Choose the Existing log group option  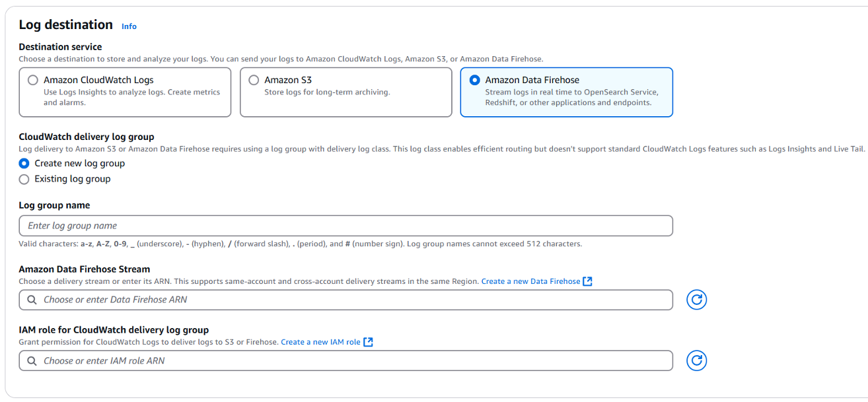24,179
